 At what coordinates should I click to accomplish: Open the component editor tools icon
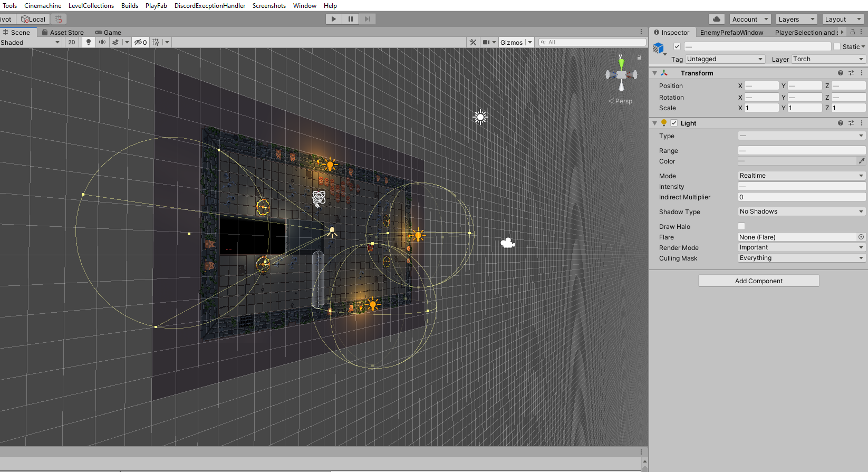[x=473, y=42]
